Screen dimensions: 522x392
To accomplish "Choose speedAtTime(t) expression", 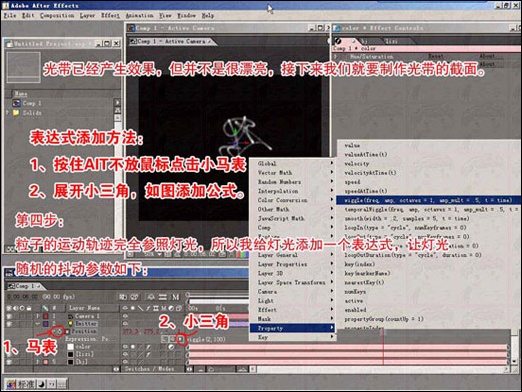I will [x=366, y=191].
